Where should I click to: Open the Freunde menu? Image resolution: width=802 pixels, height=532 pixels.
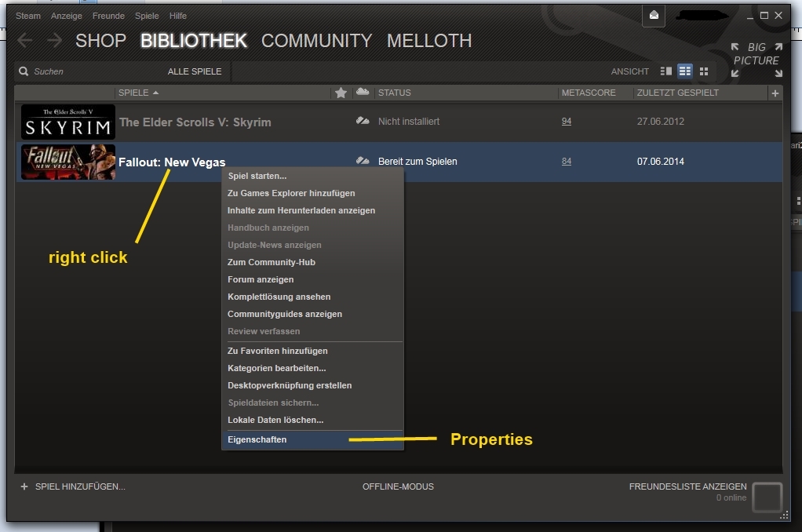[108, 16]
